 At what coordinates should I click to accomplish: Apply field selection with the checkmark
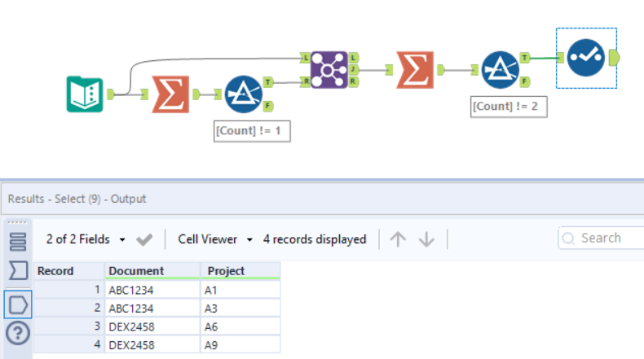coord(144,239)
